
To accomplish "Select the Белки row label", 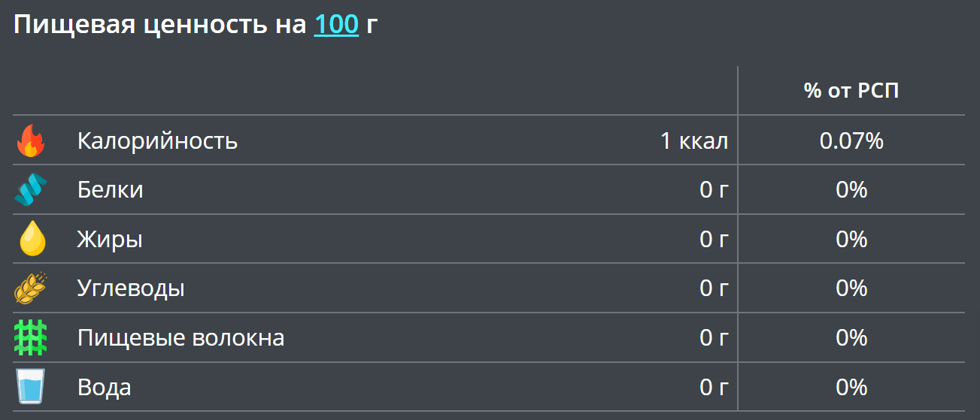I will tap(110, 190).
